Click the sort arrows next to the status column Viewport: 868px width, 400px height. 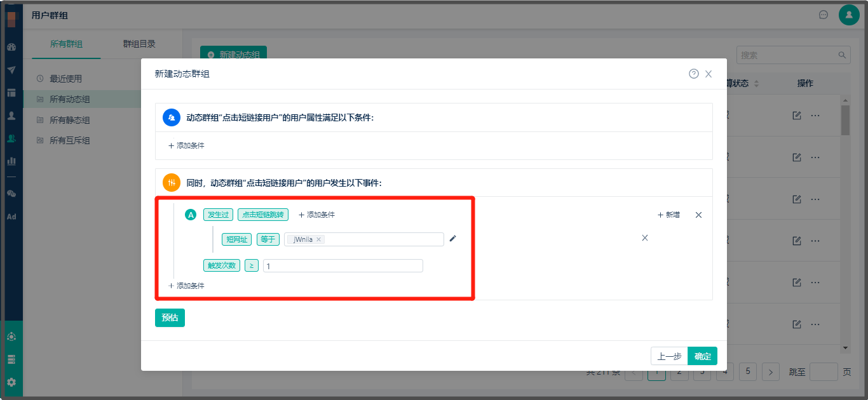tap(756, 84)
